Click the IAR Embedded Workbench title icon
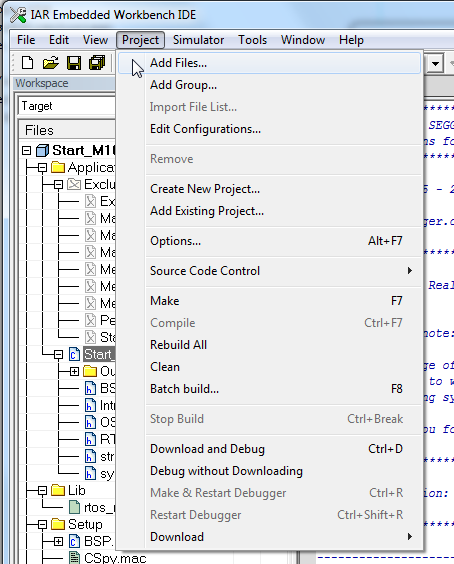The height and width of the screenshot is (564, 454). pyautogui.click(x=18, y=15)
